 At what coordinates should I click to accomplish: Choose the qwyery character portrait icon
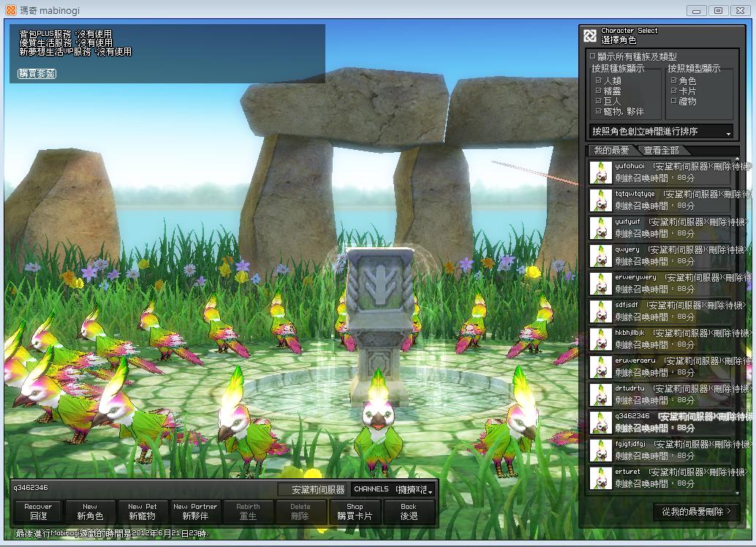(600, 256)
